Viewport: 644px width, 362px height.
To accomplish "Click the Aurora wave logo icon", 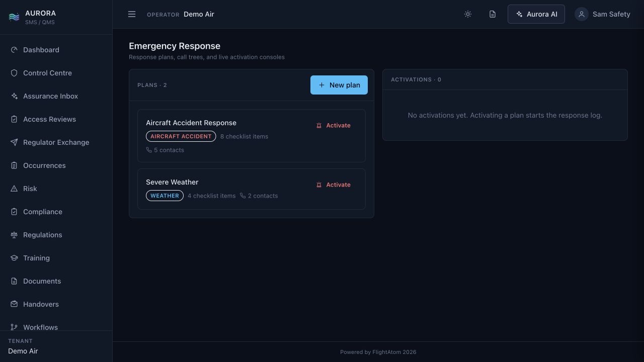I will click(x=14, y=17).
